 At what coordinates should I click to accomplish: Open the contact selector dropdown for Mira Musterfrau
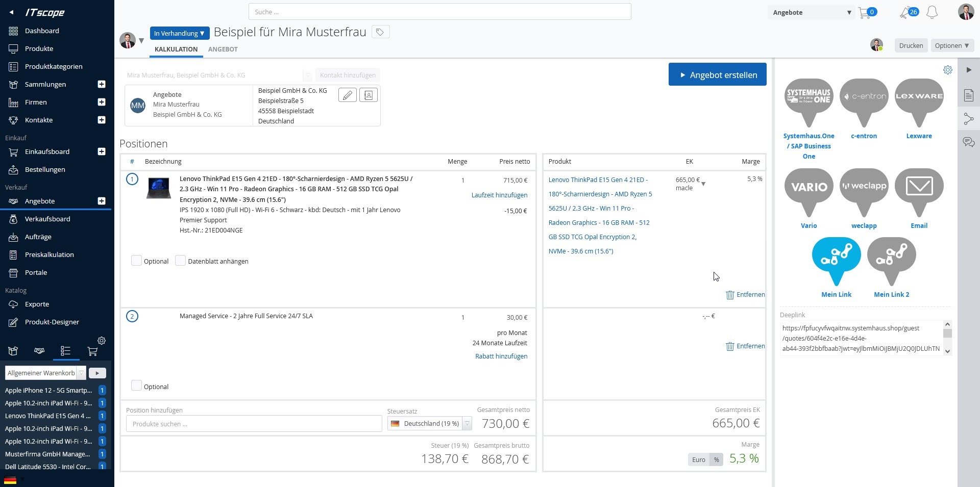pos(307,75)
